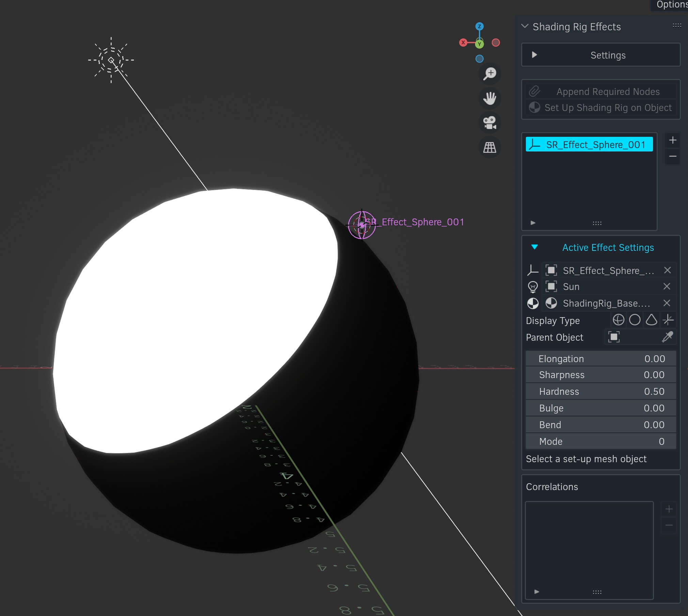
Task: Select the Sun light in the viewport
Action: point(111,60)
